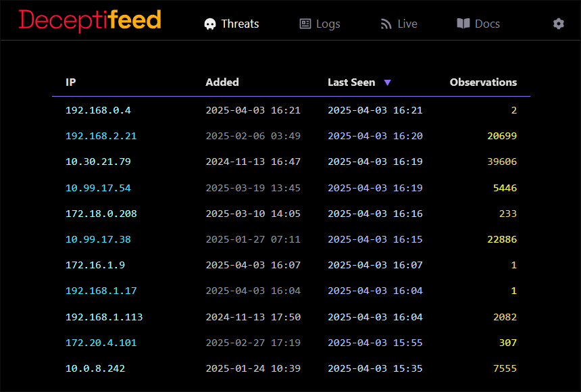The height and width of the screenshot is (392, 581).
Task: Switch to the Logs tab
Action: [328, 24]
